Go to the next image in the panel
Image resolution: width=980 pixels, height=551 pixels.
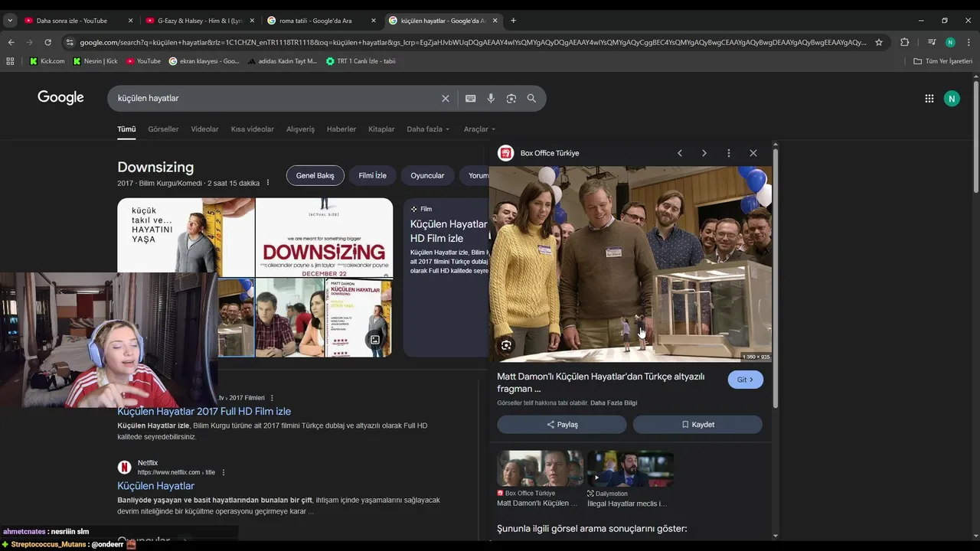pos(704,153)
